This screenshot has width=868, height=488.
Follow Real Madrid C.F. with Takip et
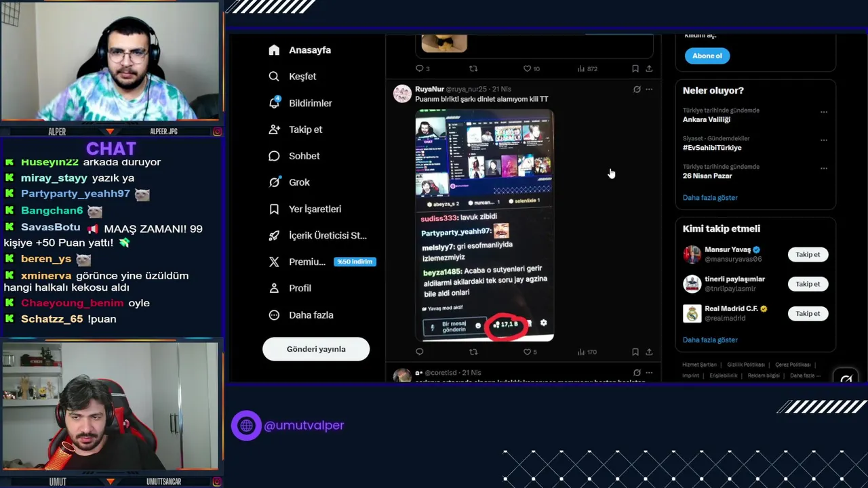click(808, 314)
